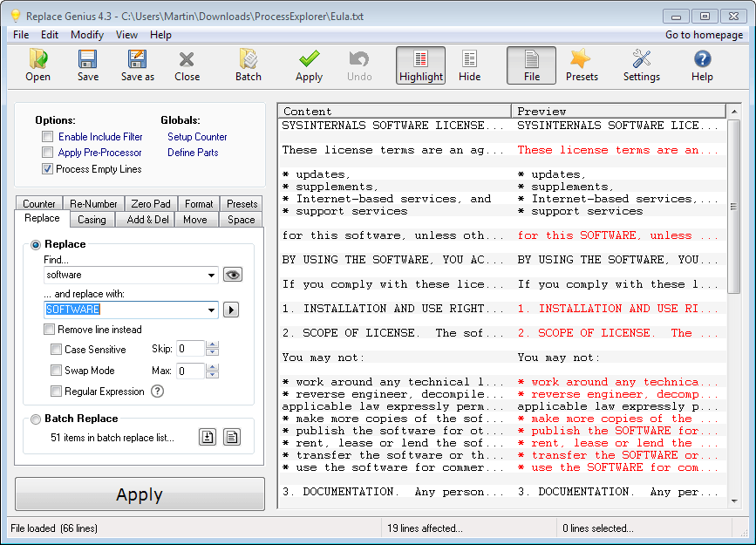Open the Help menu

pos(160,35)
